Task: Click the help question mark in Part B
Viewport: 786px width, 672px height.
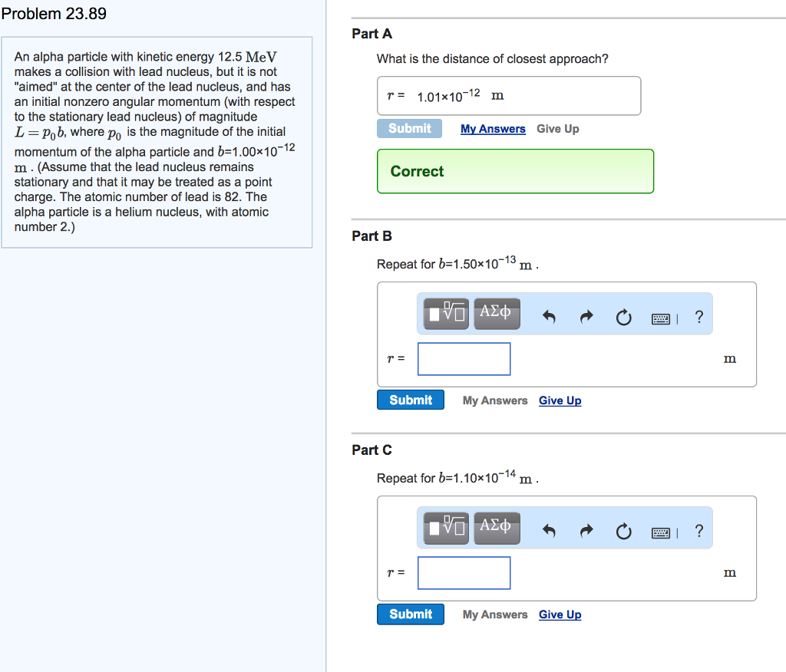Action: [x=698, y=317]
